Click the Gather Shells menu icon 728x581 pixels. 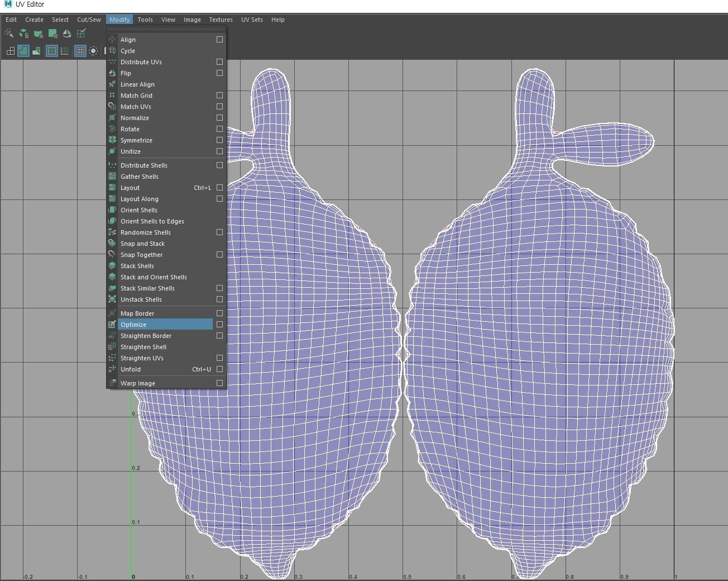point(112,177)
